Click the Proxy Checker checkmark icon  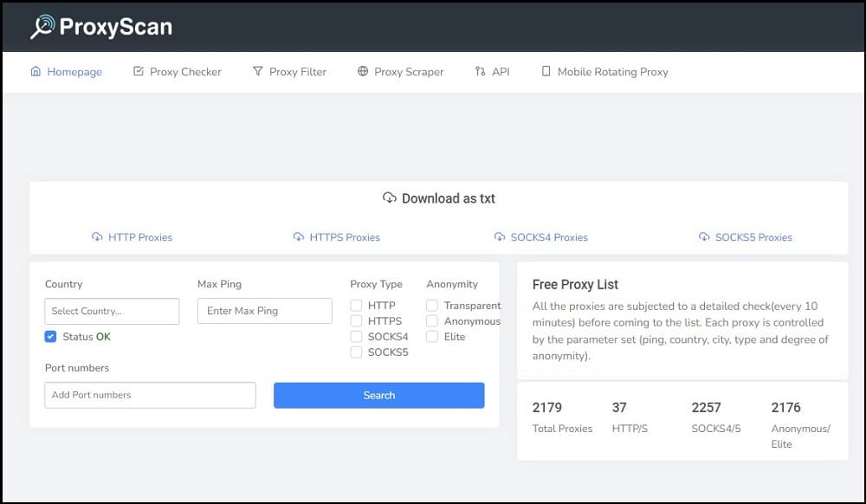[x=138, y=71]
